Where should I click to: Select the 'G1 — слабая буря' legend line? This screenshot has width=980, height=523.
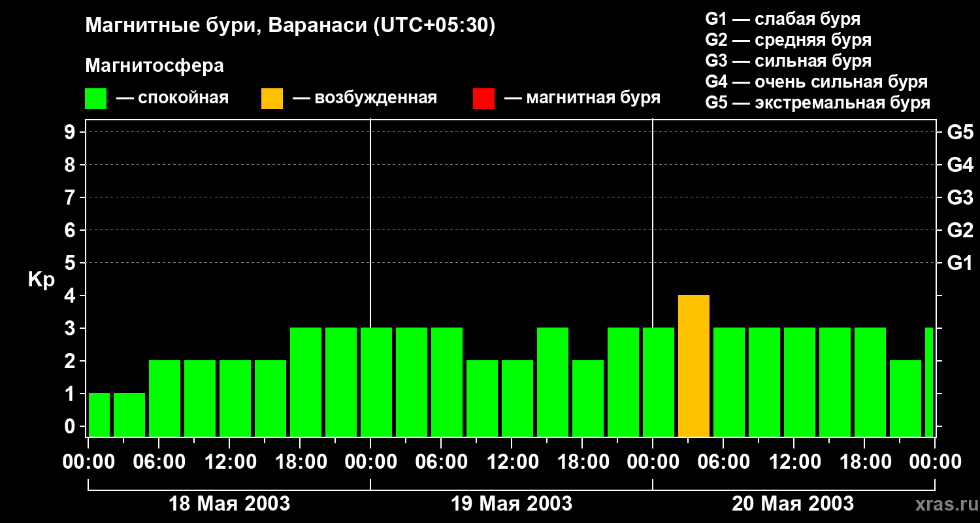783,19
